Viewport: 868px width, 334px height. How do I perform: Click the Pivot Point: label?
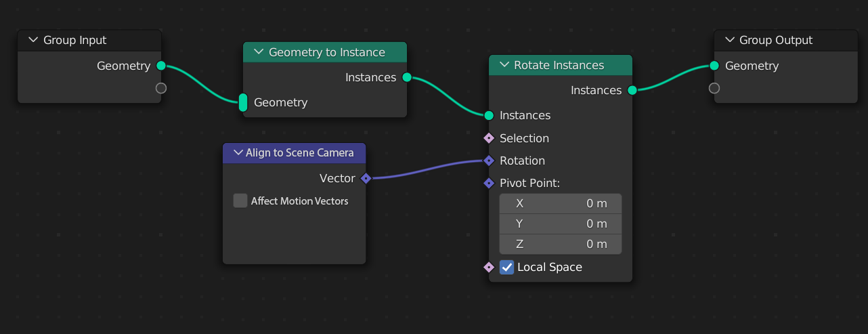tap(529, 183)
